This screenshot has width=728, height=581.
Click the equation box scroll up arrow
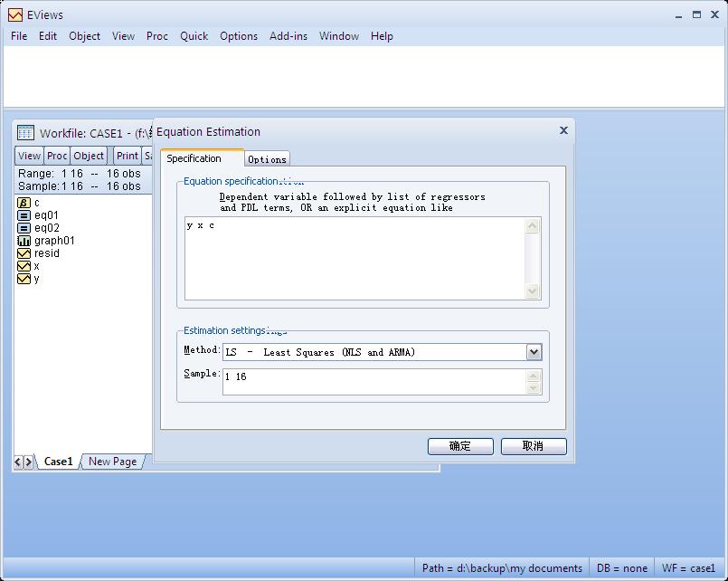533,226
